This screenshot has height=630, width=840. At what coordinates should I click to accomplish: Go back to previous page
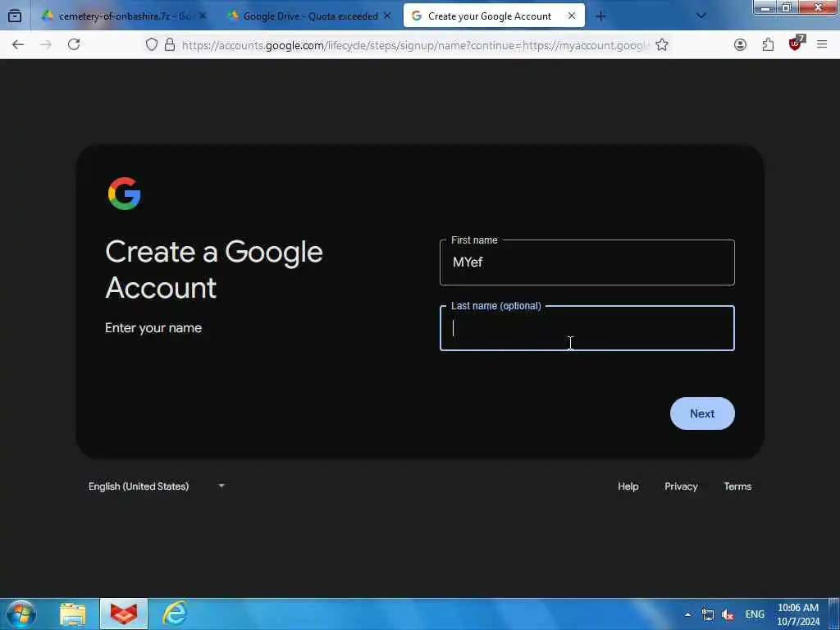pos(18,44)
